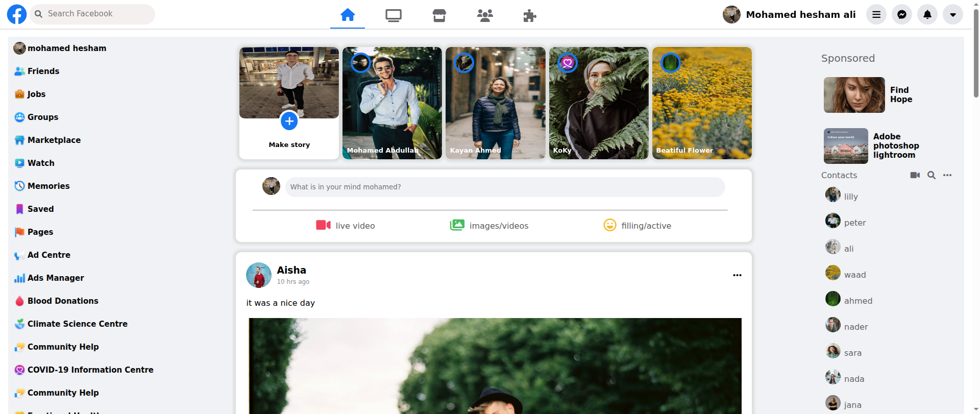
Task: Click the Facebook logo icon
Action: coord(16,14)
